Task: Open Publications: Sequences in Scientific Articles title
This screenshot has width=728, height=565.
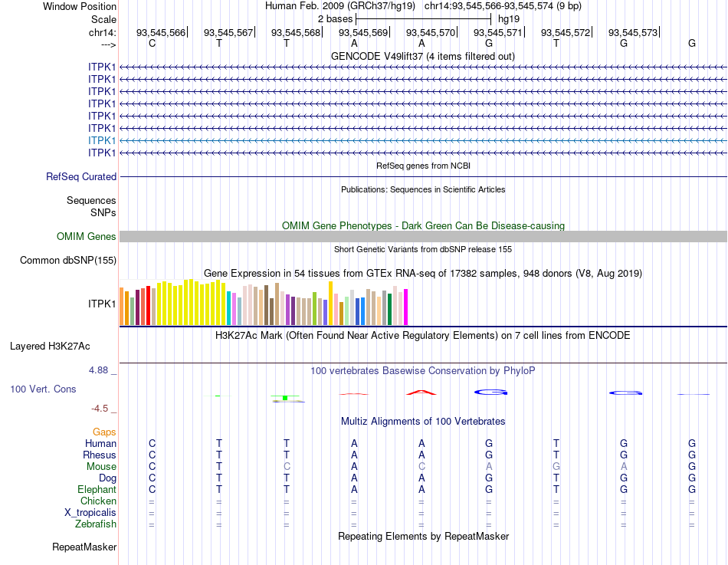Action: tap(423, 189)
